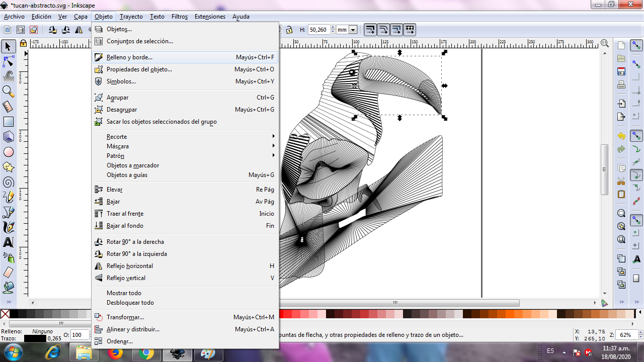Pick the black palette swatch
The height and width of the screenshot is (362, 644).
pyautogui.click(x=14, y=314)
